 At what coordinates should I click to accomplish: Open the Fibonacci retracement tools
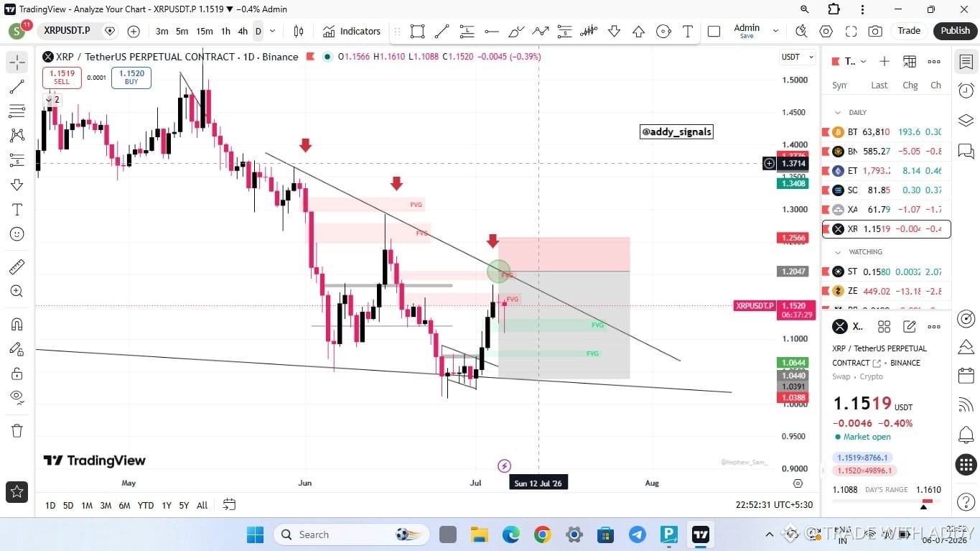(x=17, y=111)
